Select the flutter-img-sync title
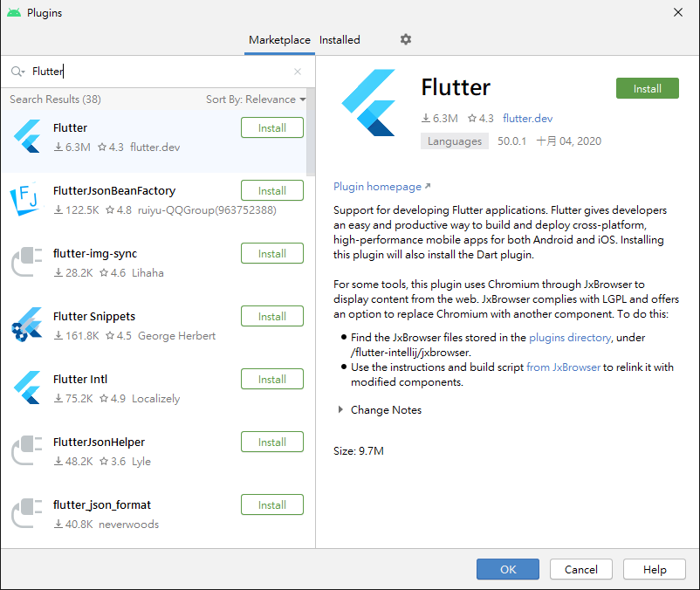The height and width of the screenshot is (590, 700). pyautogui.click(x=95, y=254)
